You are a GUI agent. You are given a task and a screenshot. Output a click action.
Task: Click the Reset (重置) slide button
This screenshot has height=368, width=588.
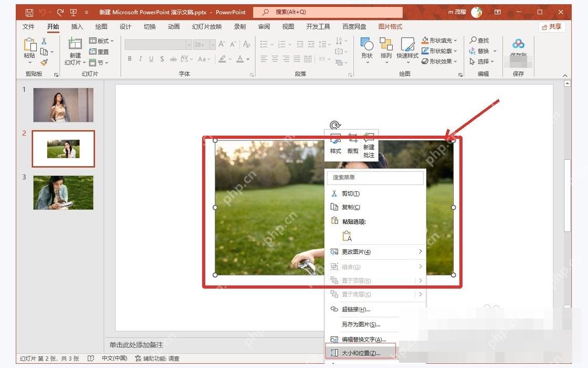point(99,52)
